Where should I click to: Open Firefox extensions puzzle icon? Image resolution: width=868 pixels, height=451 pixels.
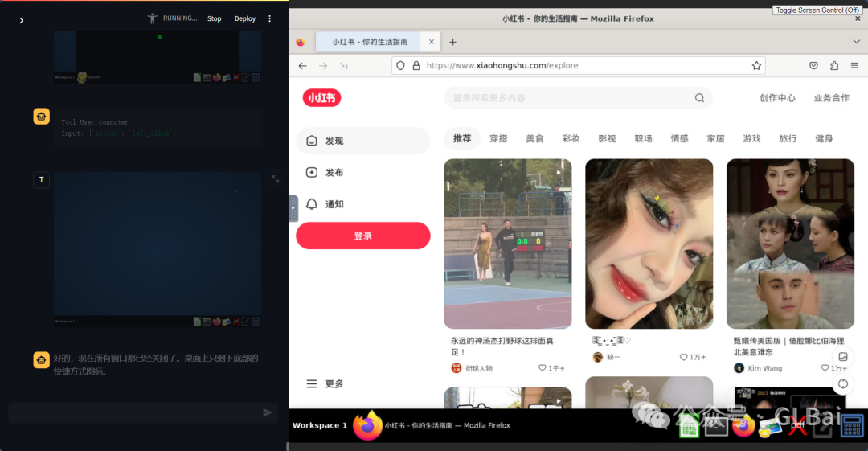coord(834,66)
